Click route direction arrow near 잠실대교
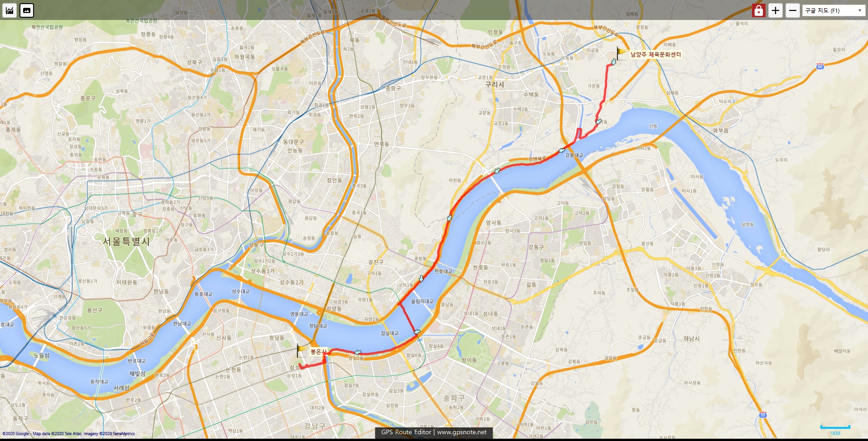 click(x=417, y=332)
